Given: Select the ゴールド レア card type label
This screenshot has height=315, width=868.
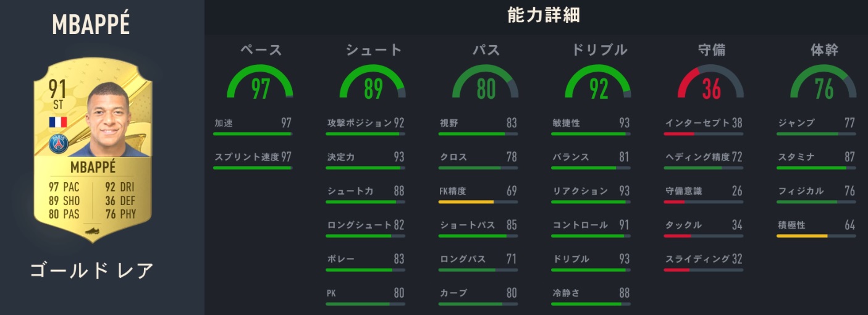Looking at the screenshot, I should (x=91, y=270).
